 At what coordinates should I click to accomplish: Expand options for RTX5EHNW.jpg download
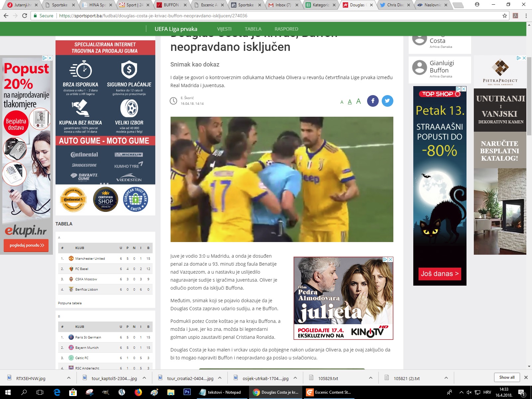point(68,378)
